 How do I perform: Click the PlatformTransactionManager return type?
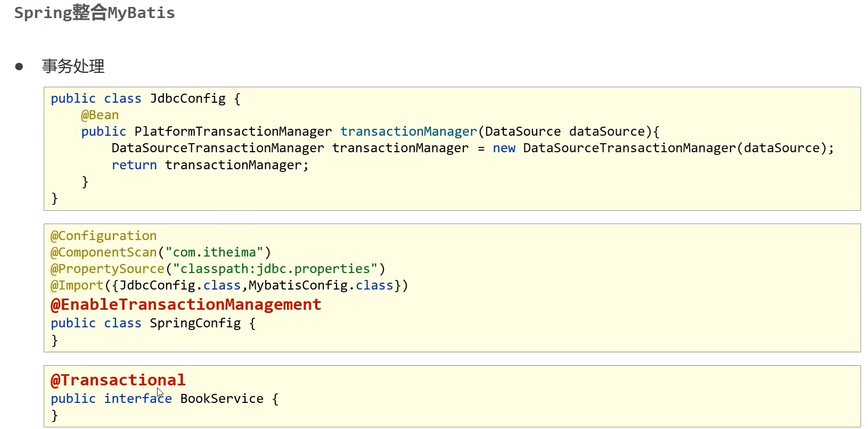pos(233,131)
